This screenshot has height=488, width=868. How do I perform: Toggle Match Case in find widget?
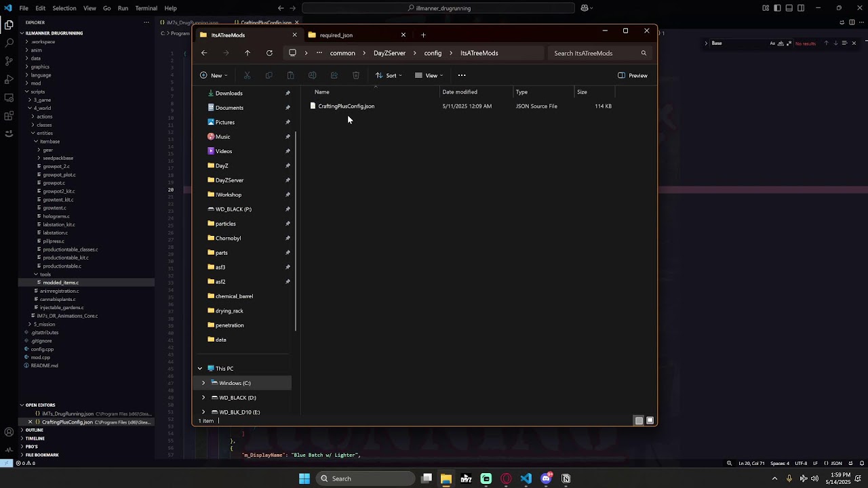pyautogui.click(x=772, y=43)
